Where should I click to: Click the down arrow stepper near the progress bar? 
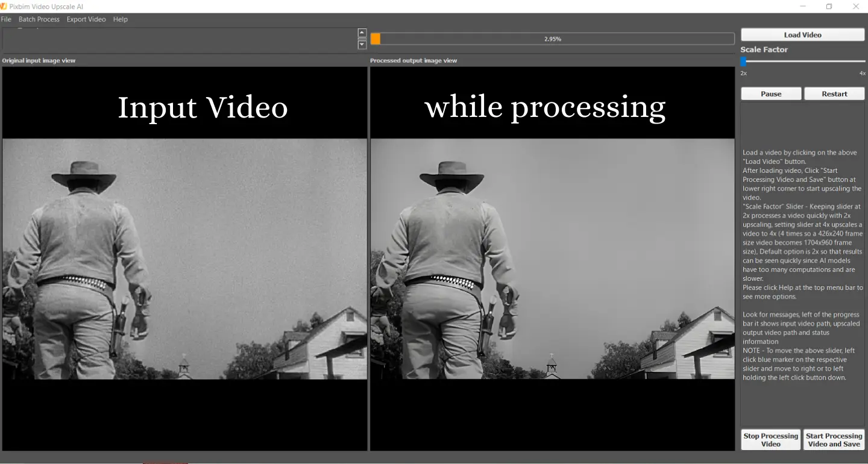coord(362,44)
